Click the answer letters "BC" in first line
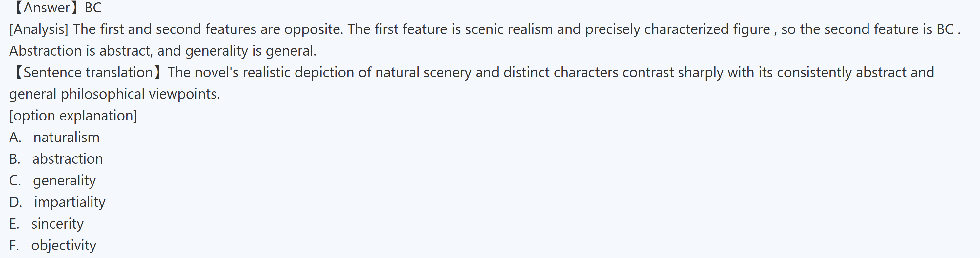Viewport: 980px width, 258px height. click(93, 8)
